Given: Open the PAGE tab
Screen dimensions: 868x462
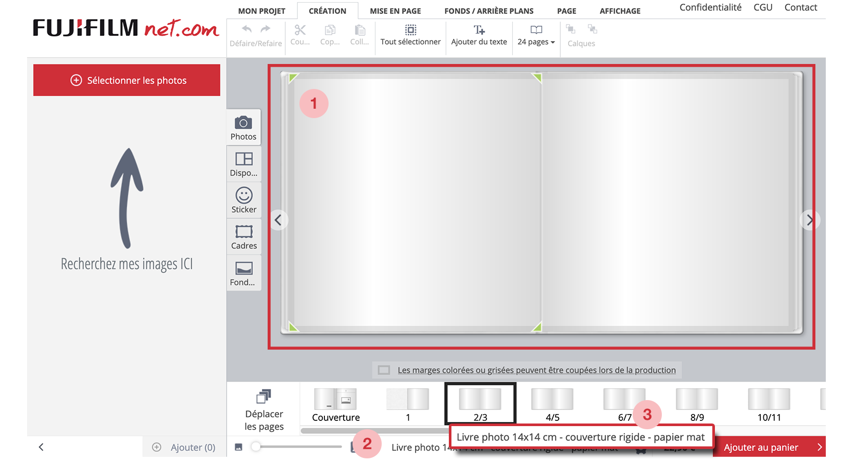Looking at the screenshot, I should tap(567, 11).
